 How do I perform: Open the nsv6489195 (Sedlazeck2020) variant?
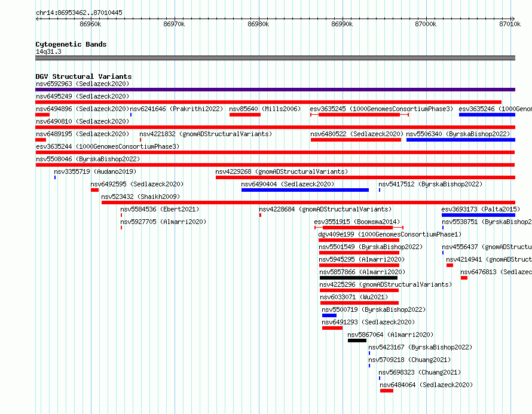pos(82,134)
